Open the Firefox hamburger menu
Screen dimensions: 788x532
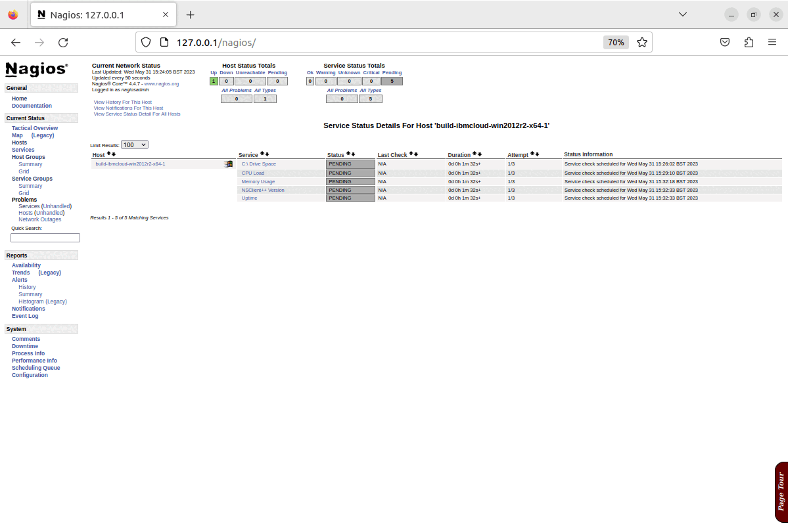pos(772,41)
